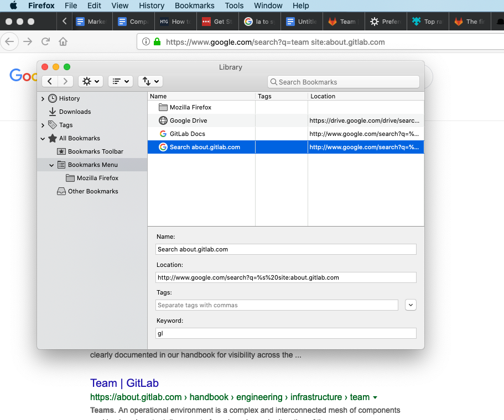Click the Library forward navigation arrow
The height and width of the screenshot is (420, 504).
pyautogui.click(x=65, y=81)
